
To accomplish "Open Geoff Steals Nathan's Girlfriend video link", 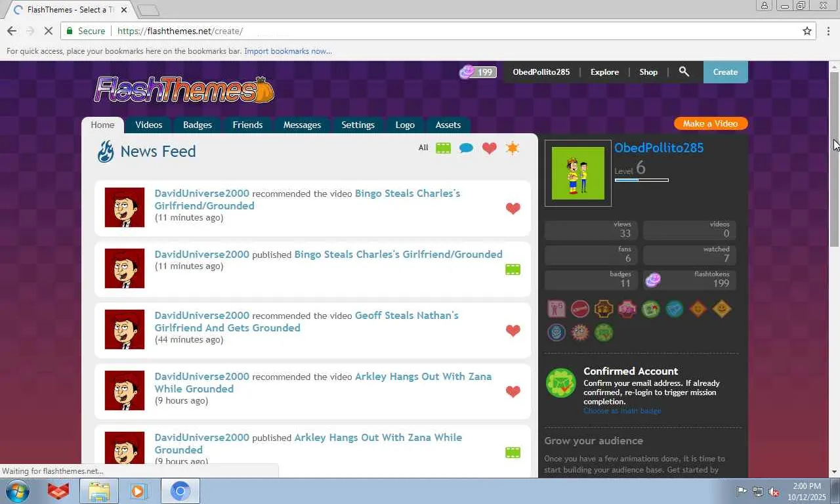I will 306,322.
